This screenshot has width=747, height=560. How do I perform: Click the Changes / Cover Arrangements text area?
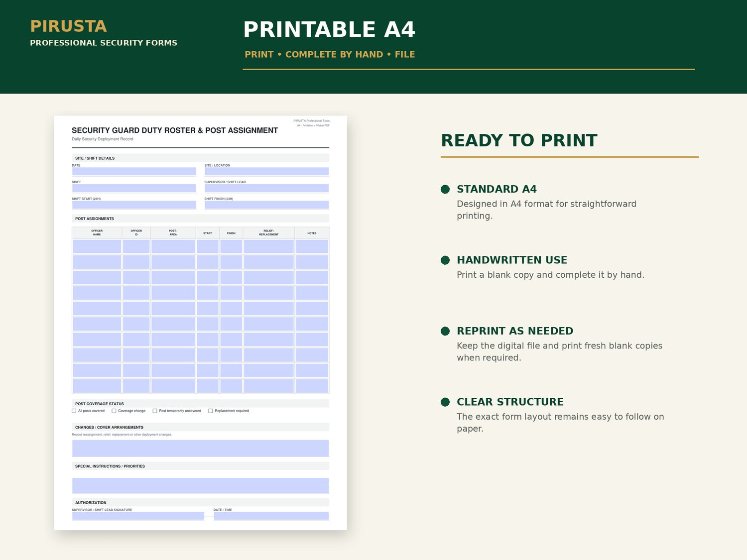click(200, 448)
